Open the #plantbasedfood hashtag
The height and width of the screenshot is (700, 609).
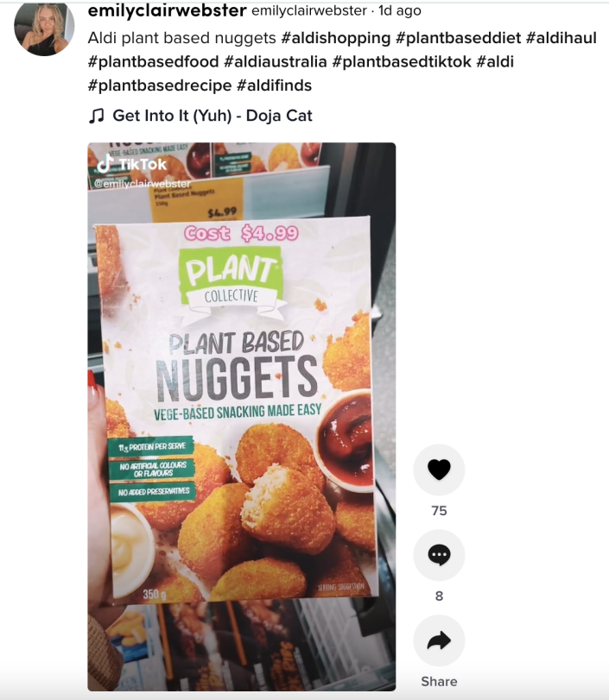pyautogui.click(x=153, y=61)
